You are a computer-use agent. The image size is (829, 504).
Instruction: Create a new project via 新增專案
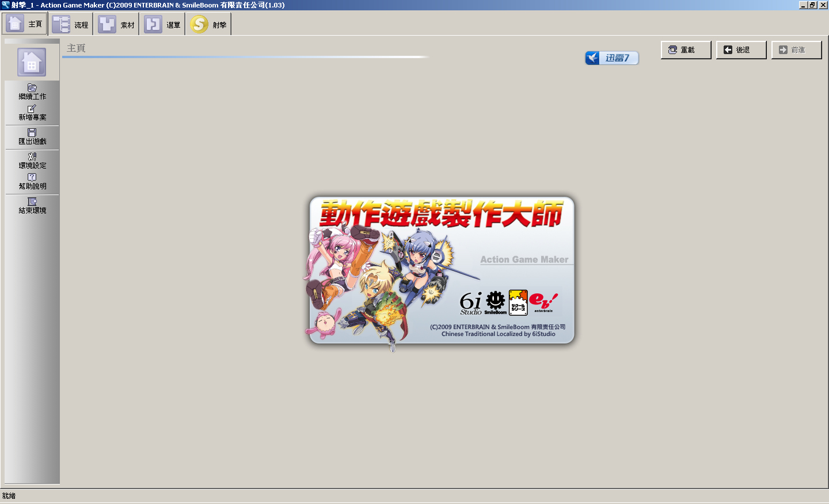coord(32,113)
